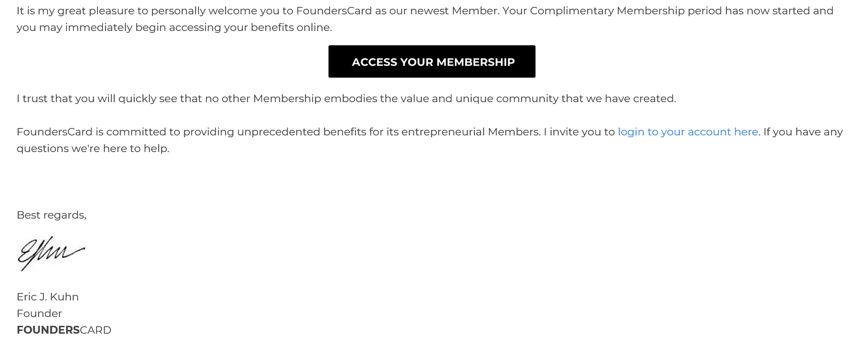Click the "questions we're here to help" line
This screenshot has height=348, width=868.
93,149
